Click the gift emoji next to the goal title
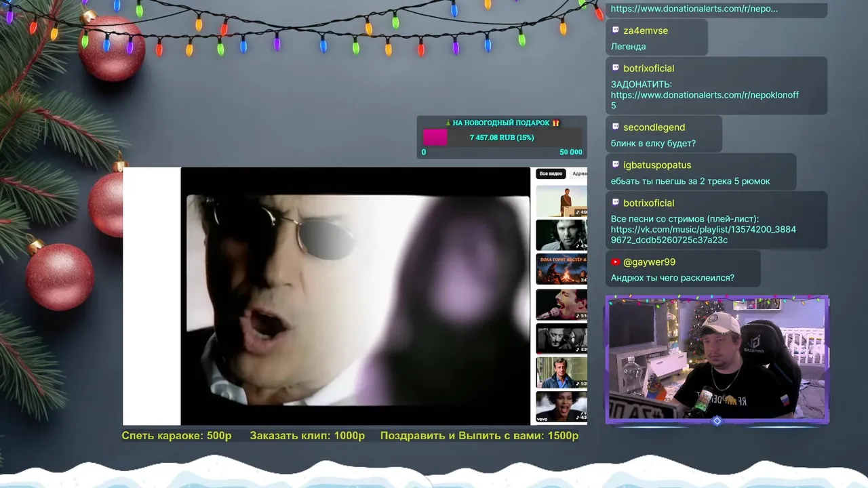This screenshot has width=868, height=488. tap(555, 123)
